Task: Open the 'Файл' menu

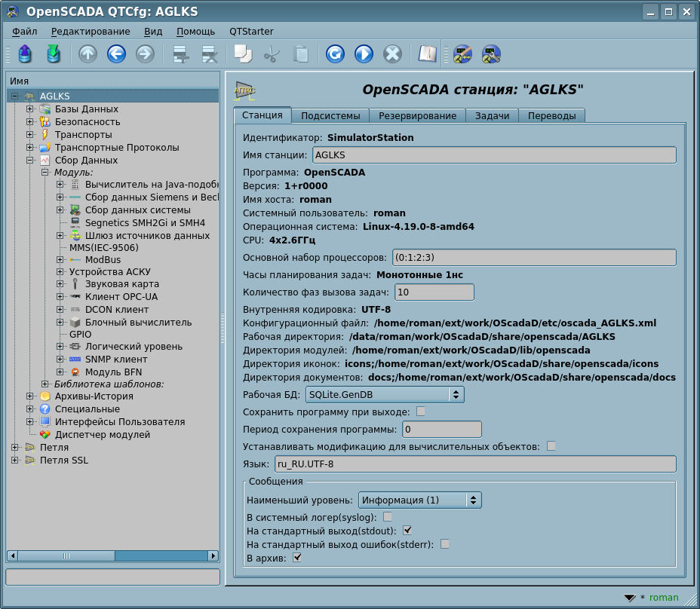Action: coord(25,32)
